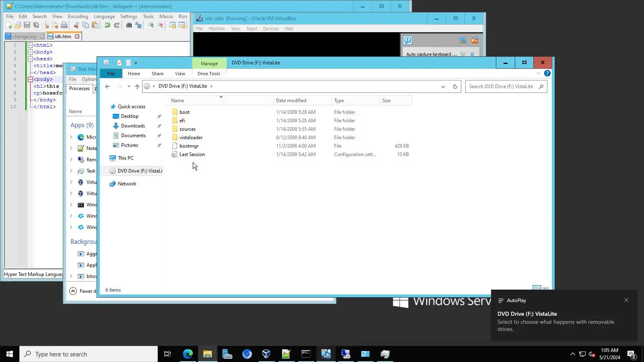Open the File tab in File Explorer ribbon
644x362 pixels.
click(111, 74)
